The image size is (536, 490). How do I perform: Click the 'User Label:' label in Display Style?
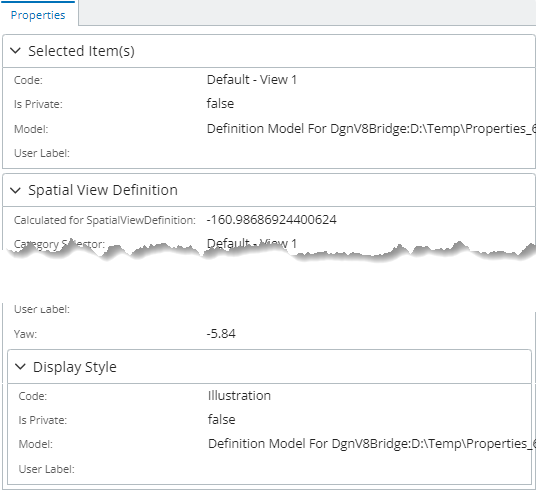tap(46, 469)
